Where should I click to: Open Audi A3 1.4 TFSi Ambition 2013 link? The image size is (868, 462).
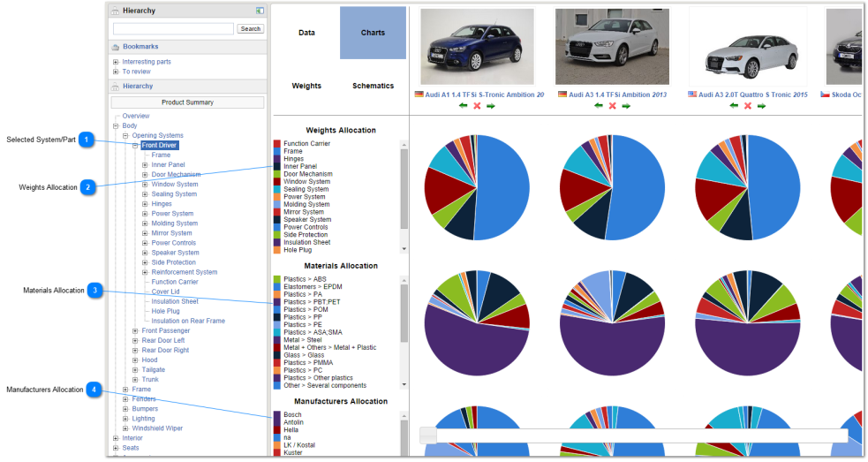click(x=618, y=95)
